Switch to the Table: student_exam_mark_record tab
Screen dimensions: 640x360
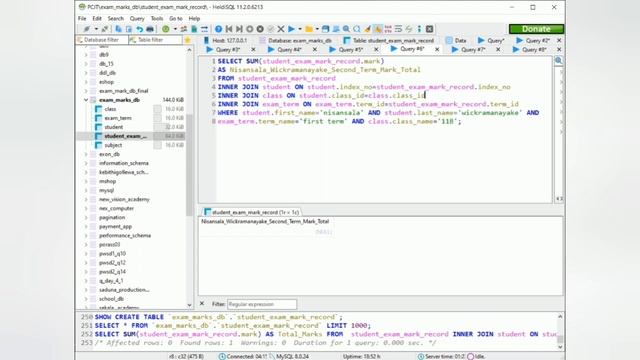(x=389, y=40)
